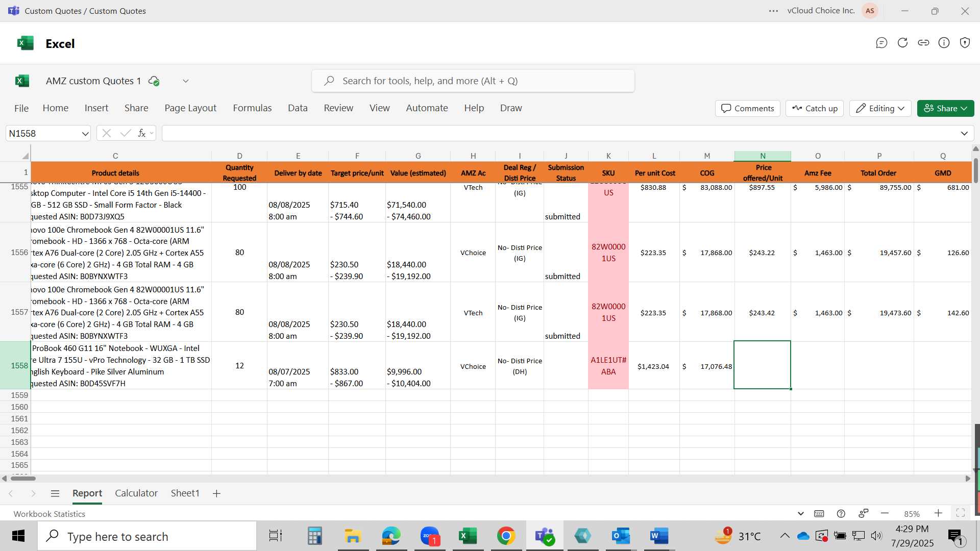Show hidden system tray icons chevron
Viewport: 980px width, 551px height.
tap(785, 536)
